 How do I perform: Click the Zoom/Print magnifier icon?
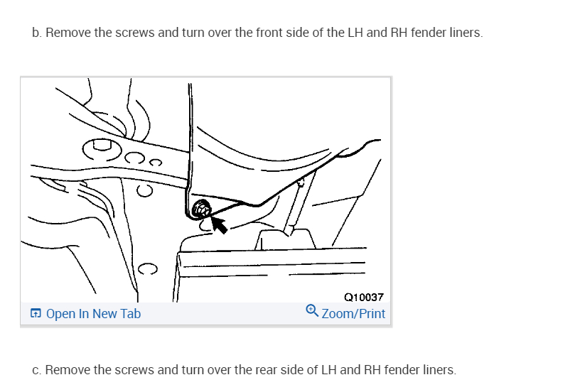[311, 312]
